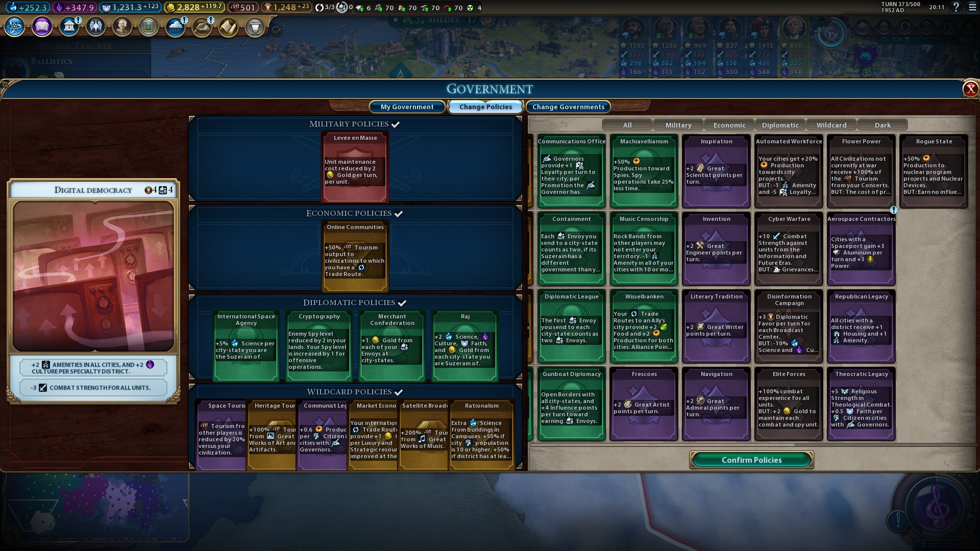980x551 pixels.
Task: Open the Climate cloud icon
Action: tap(175, 26)
